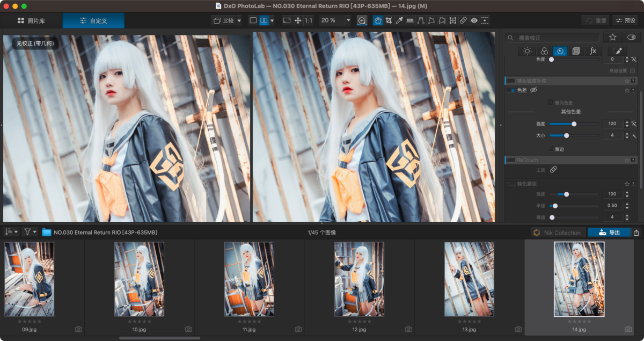Select the crop tool

coord(389,20)
